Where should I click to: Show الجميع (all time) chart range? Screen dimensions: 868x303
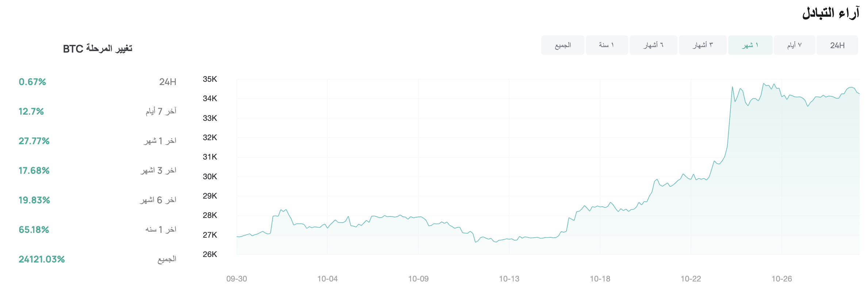(563, 45)
